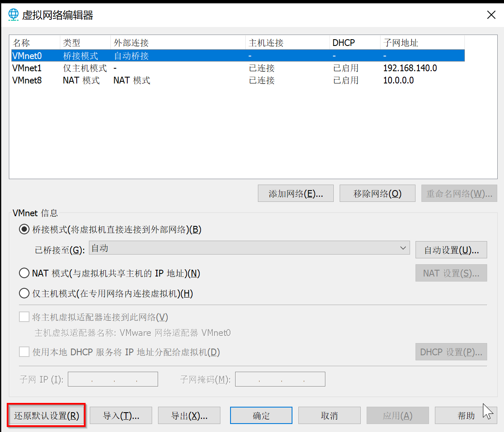
Task: Click the DHCP column header
Action: click(x=355, y=43)
